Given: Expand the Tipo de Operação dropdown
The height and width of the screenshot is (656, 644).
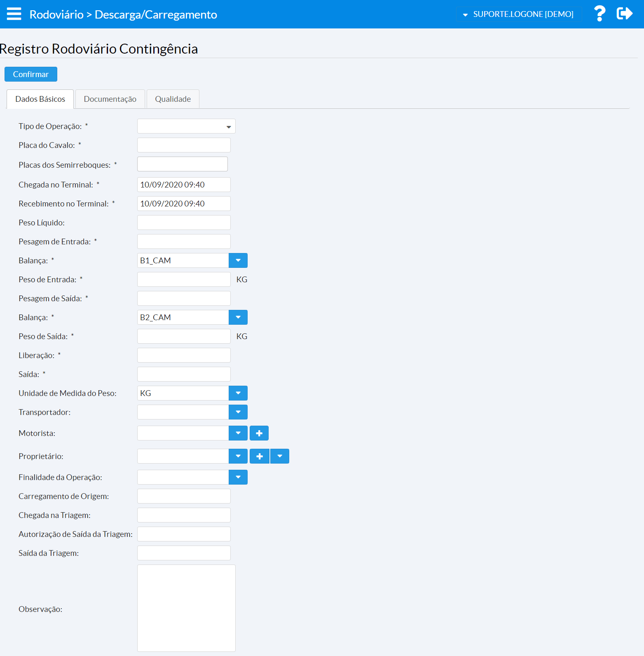Looking at the screenshot, I should pyautogui.click(x=186, y=127).
